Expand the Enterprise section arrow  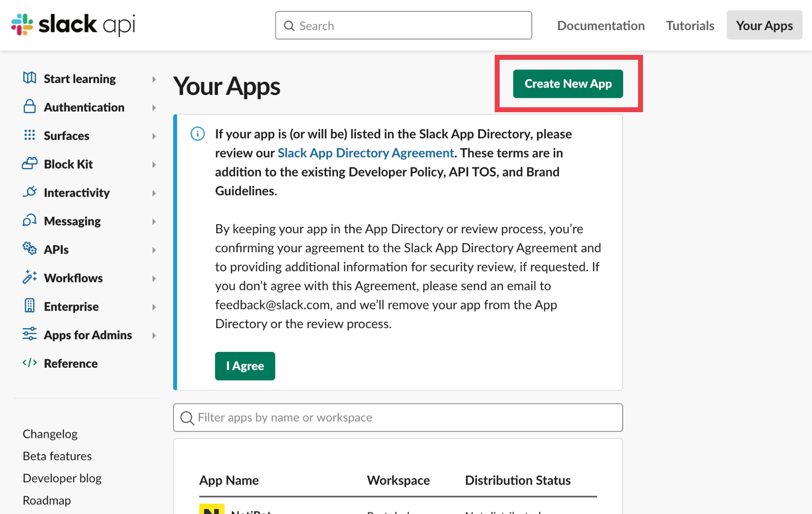pyautogui.click(x=154, y=307)
